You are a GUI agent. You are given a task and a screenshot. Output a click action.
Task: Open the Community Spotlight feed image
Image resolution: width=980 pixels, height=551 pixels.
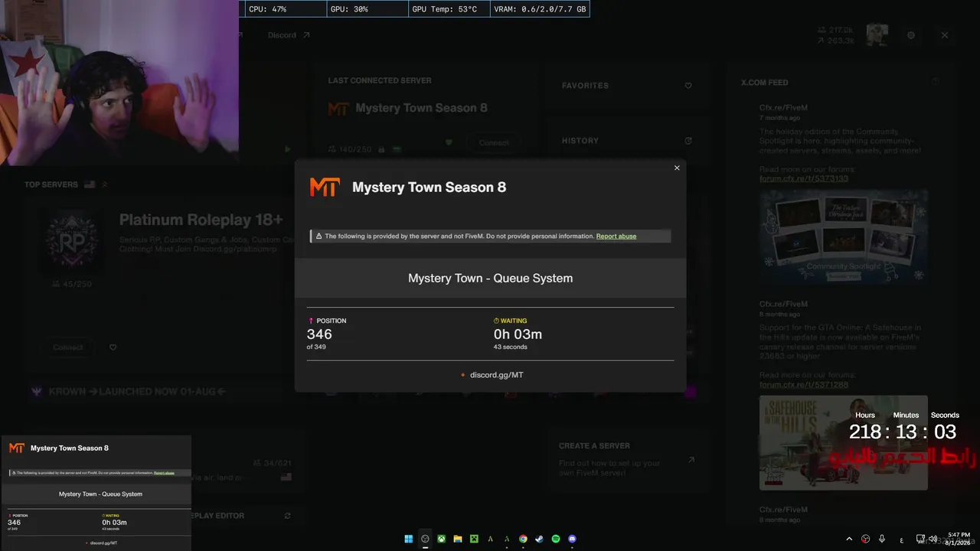844,237
